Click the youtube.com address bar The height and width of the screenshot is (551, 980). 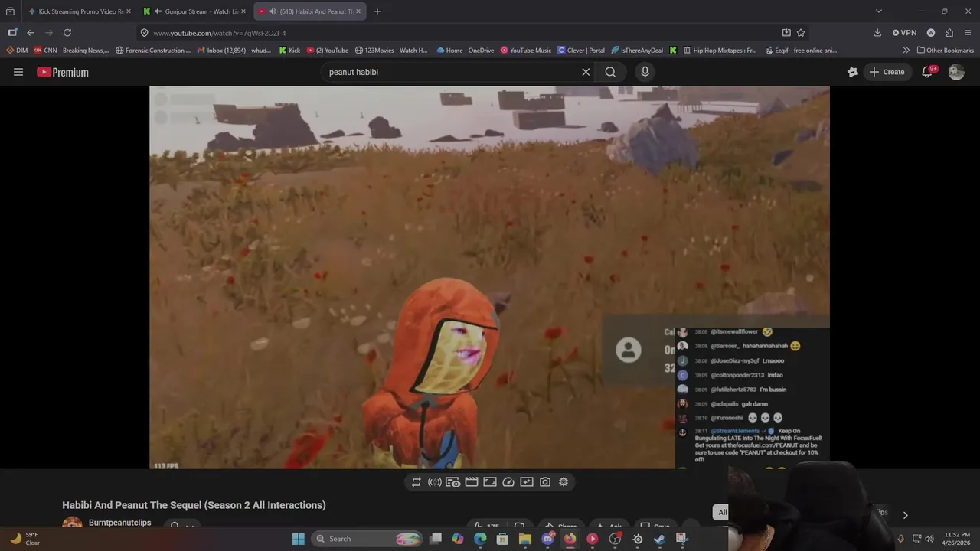pos(459,33)
